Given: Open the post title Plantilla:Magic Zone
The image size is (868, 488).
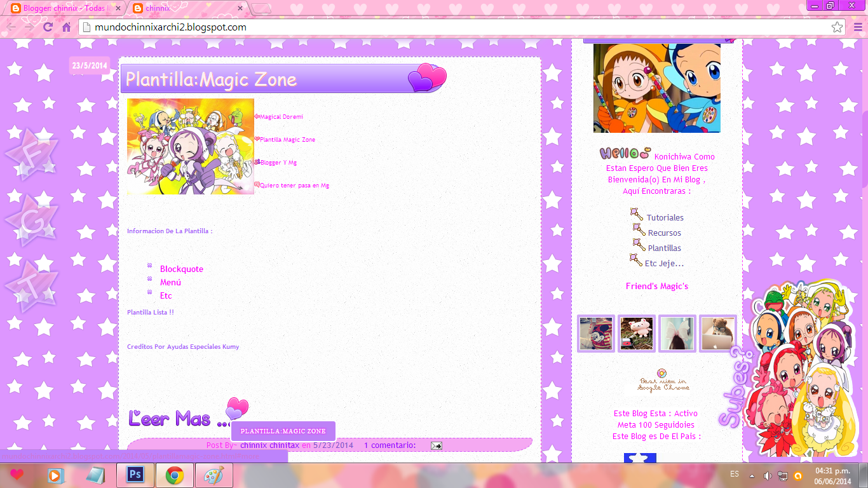Looking at the screenshot, I should (211, 79).
